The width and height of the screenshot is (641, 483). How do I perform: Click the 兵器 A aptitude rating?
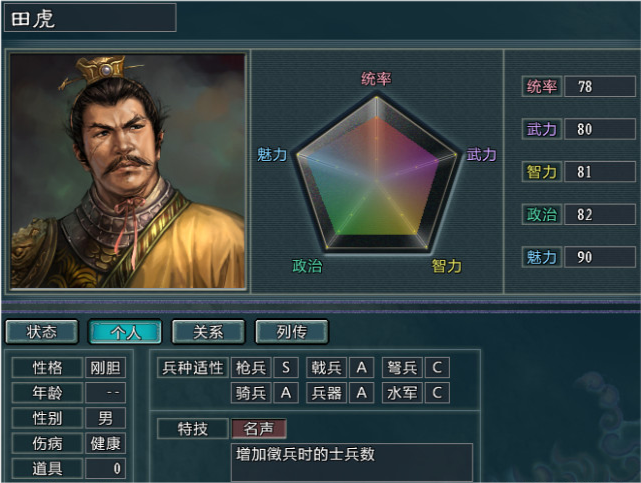click(361, 393)
